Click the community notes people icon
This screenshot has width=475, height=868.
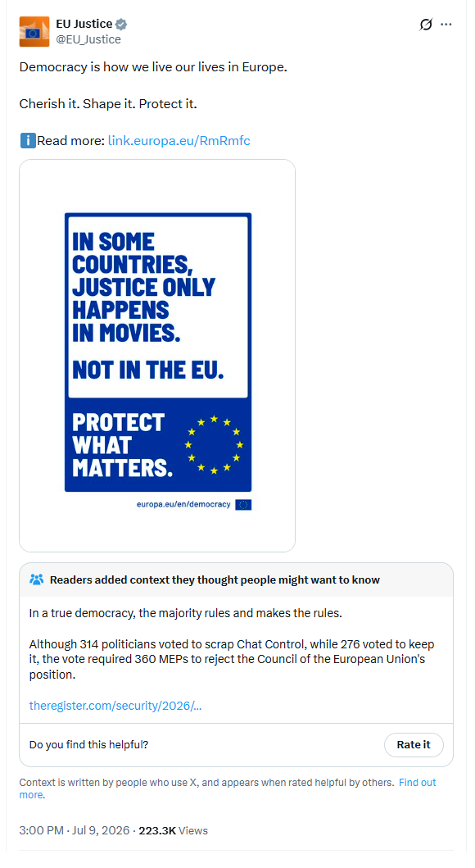(x=37, y=579)
